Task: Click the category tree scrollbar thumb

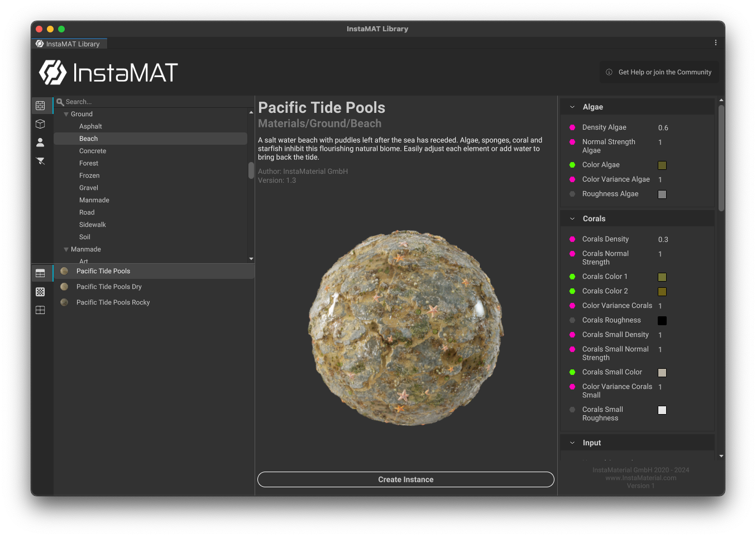Action: (251, 170)
